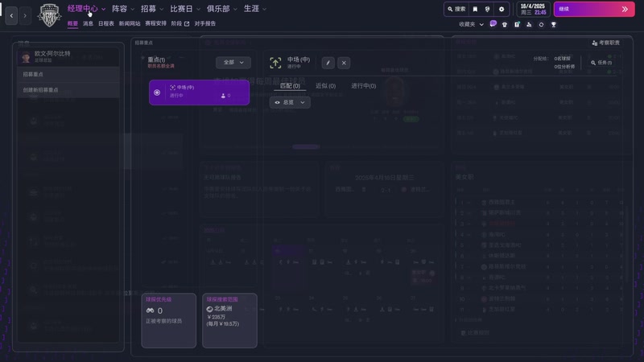Open the club crest badge

49,15
